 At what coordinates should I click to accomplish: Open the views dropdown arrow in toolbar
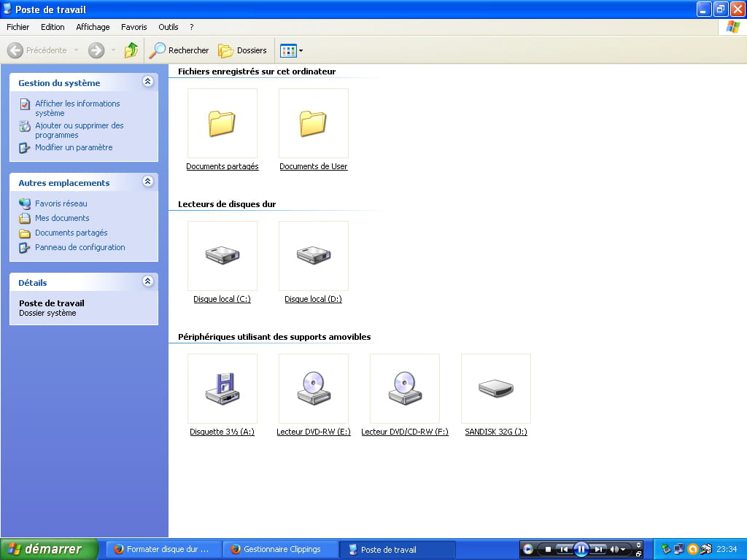(301, 50)
